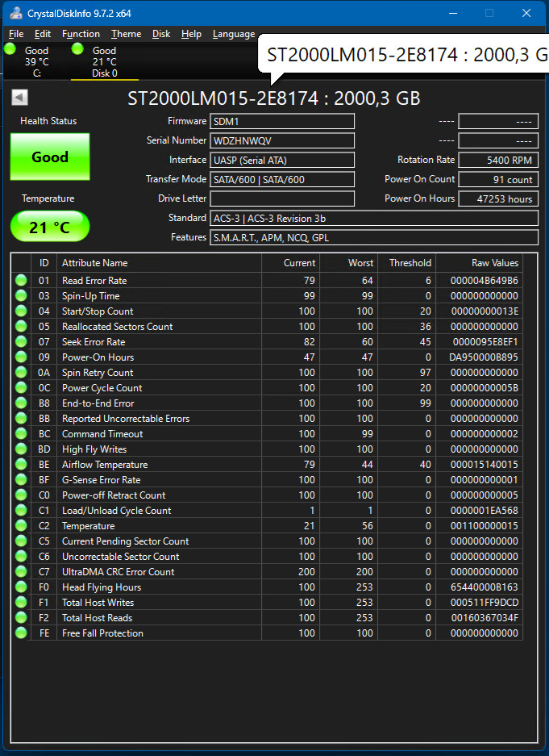Click the empty Drive Letter field
Screen dimensions: 549x756
pos(282,198)
